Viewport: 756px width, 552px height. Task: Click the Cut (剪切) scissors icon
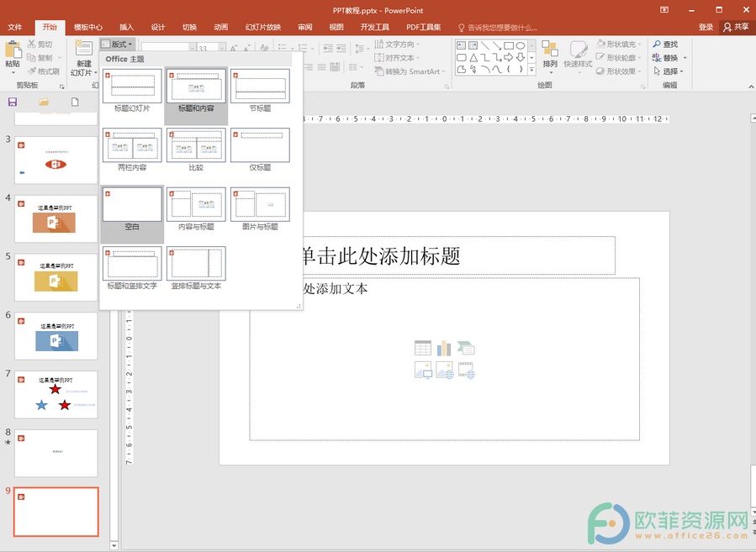coord(32,44)
